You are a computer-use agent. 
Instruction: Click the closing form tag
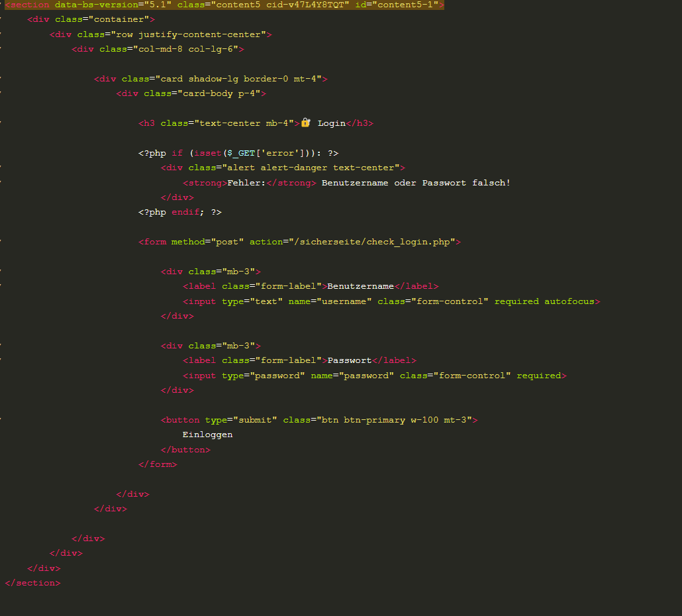point(158,464)
